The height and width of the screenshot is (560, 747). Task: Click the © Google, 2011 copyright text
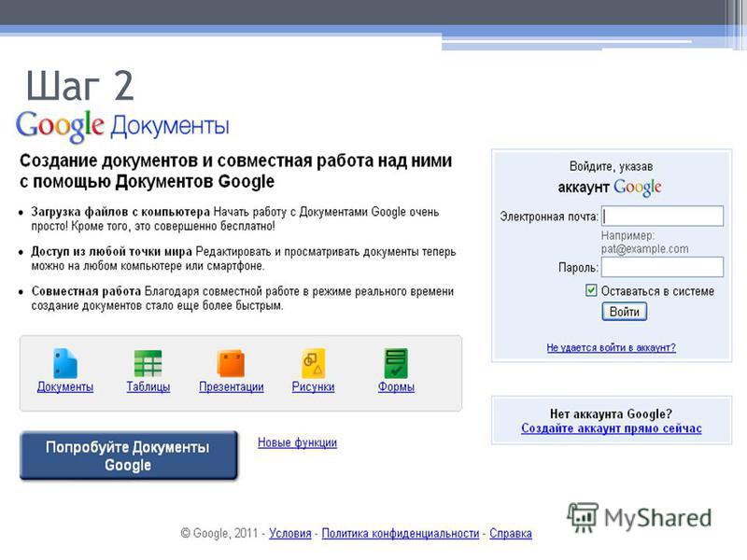click(219, 533)
